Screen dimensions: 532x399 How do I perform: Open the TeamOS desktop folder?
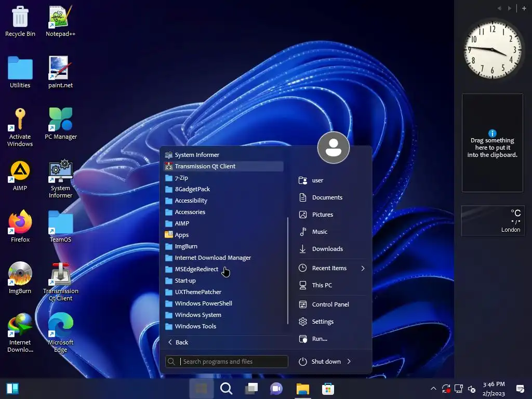point(61,227)
